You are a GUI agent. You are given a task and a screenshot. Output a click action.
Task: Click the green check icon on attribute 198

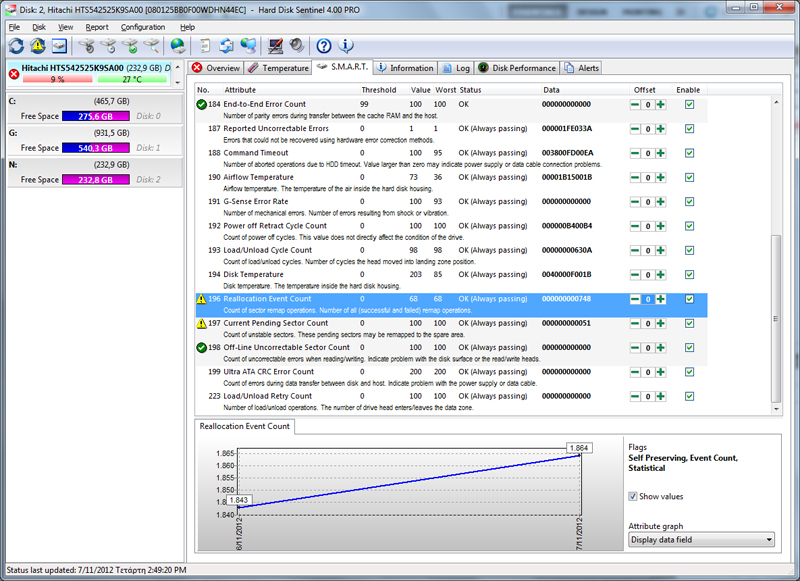202,348
